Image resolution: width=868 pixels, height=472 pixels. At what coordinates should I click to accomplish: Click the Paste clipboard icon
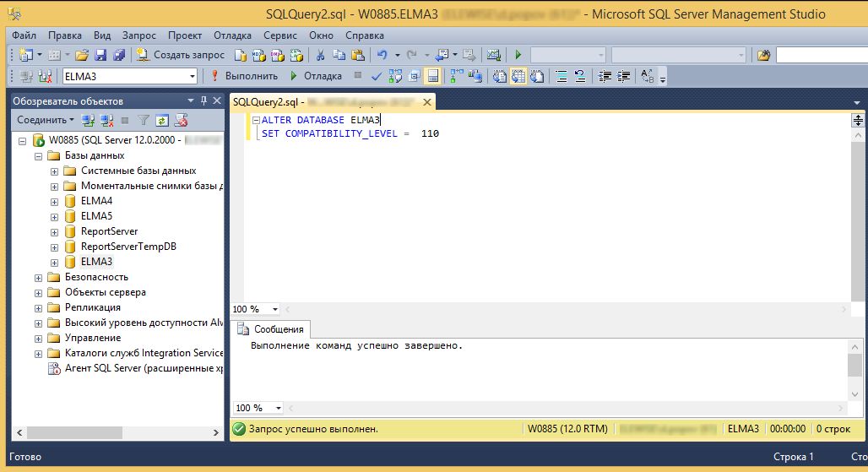(x=358, y=55)
